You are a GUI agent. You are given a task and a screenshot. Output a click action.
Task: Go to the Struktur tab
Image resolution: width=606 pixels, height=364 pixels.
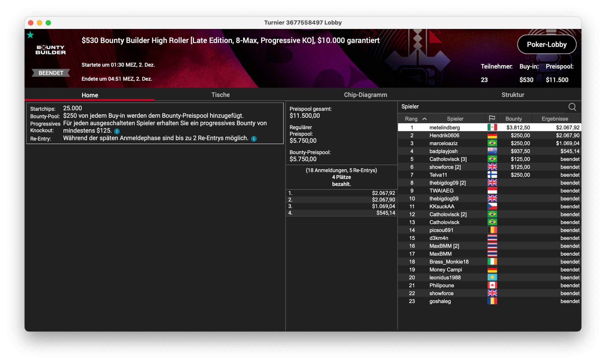point(512,95)
